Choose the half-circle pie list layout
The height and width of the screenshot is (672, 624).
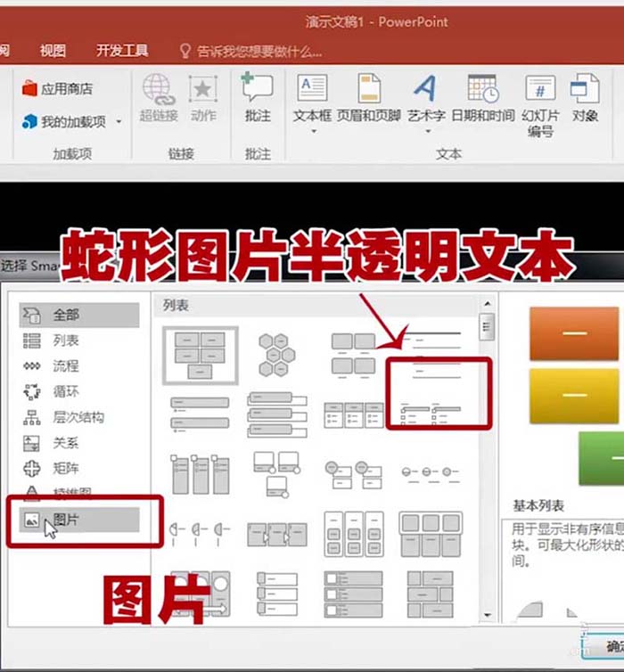[200, 534]
